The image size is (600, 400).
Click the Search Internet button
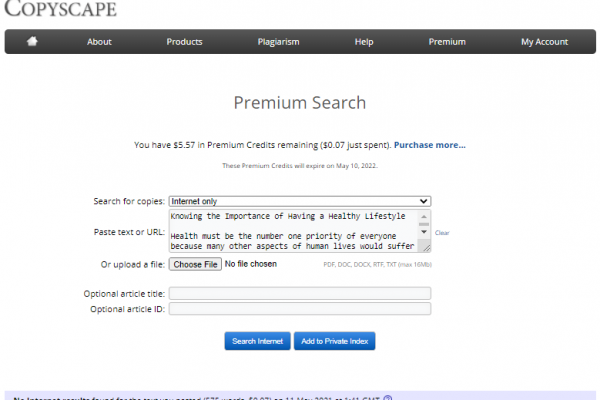(257, 341)
